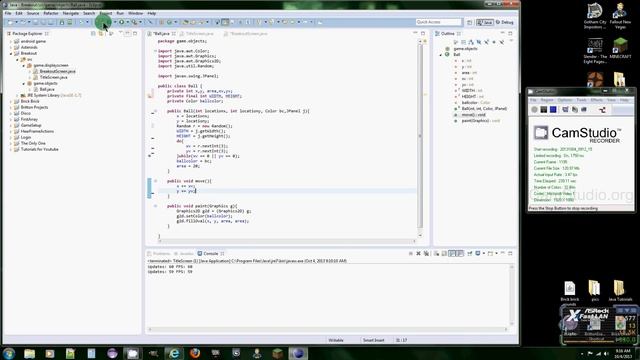Toggle Link with Editor in Package Explorer

tap(101, 33)
